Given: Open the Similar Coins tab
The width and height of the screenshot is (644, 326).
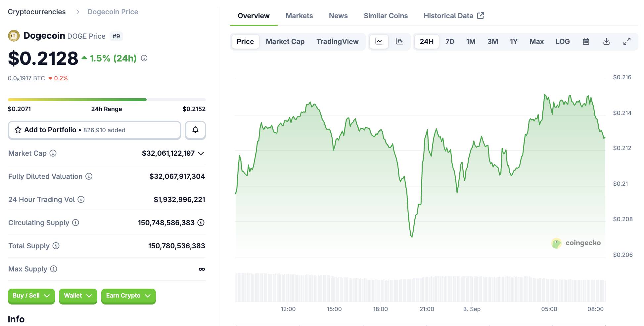Looking at the screenshot, I should coord(386,16).
